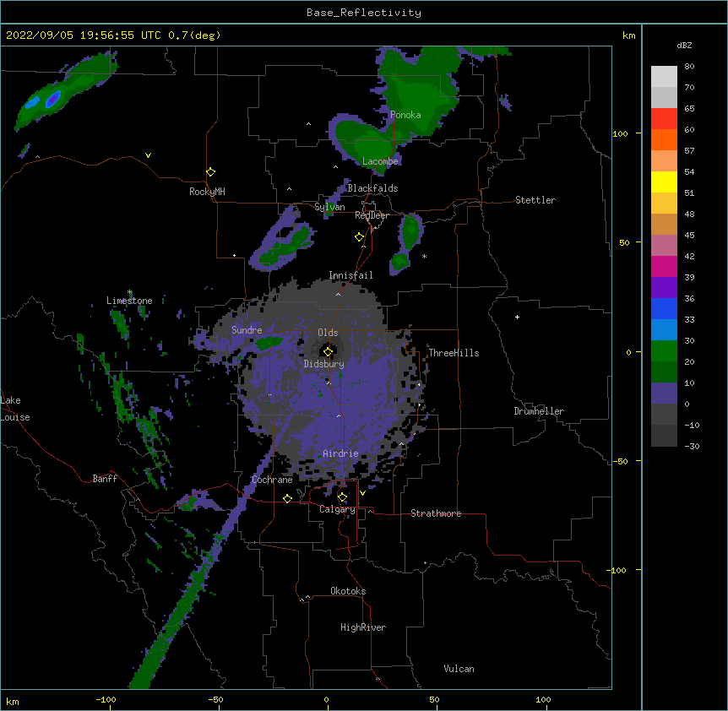This screenshot has width=728, height=711.
Task: Click the HighRiver town label
Action: [x=363, y=627]
